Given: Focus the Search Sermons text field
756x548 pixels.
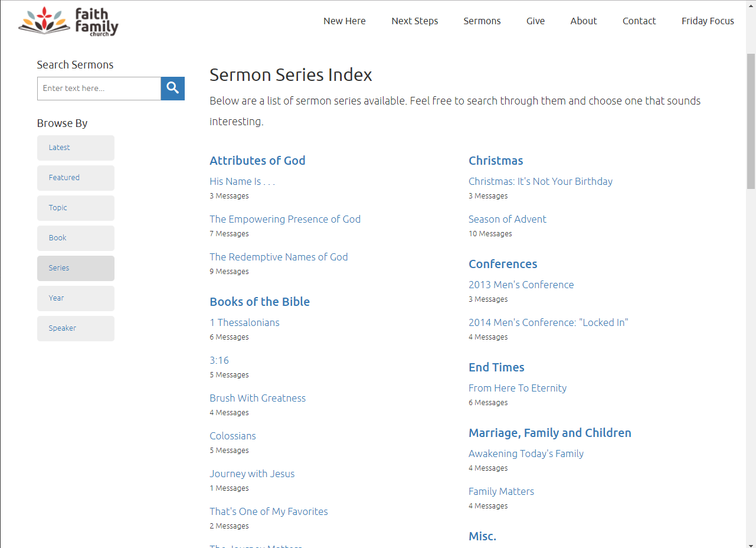Looking at the screenshot, I should pos(99,89).
